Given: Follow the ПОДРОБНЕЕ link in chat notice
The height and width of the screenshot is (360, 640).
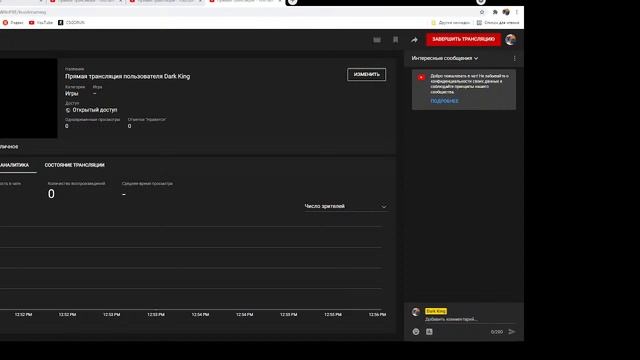Looking at the screenshot, I should (x=444, y=101).
